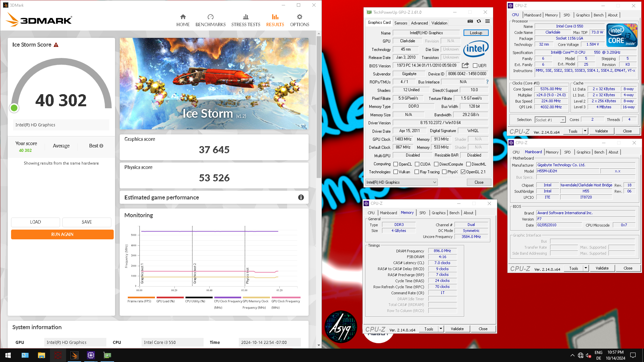The width and height of the screenshot is (644, 362).
Task: Open OPTIONS gear in 3DMark
Action: (x=300, y=20)
